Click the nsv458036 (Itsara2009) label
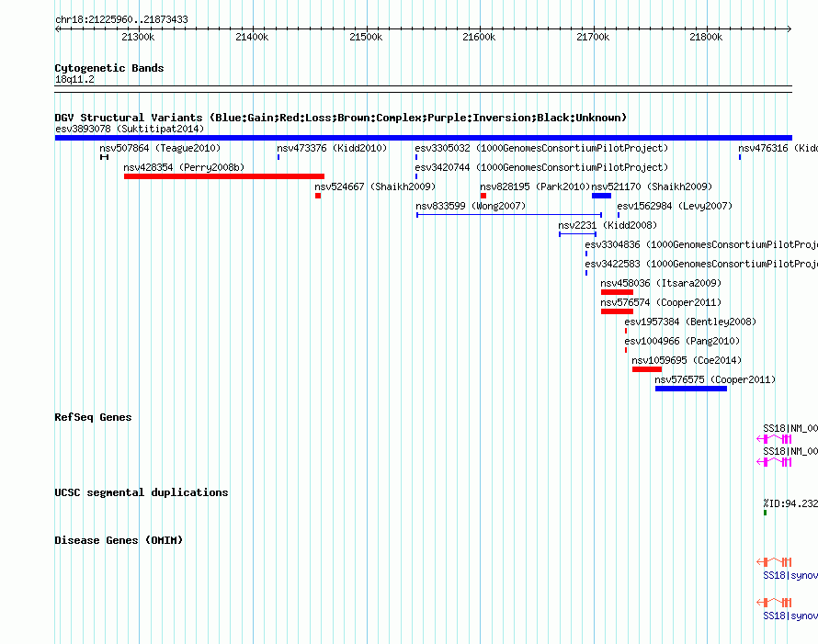Screen dimensions: 818x644 661,283
